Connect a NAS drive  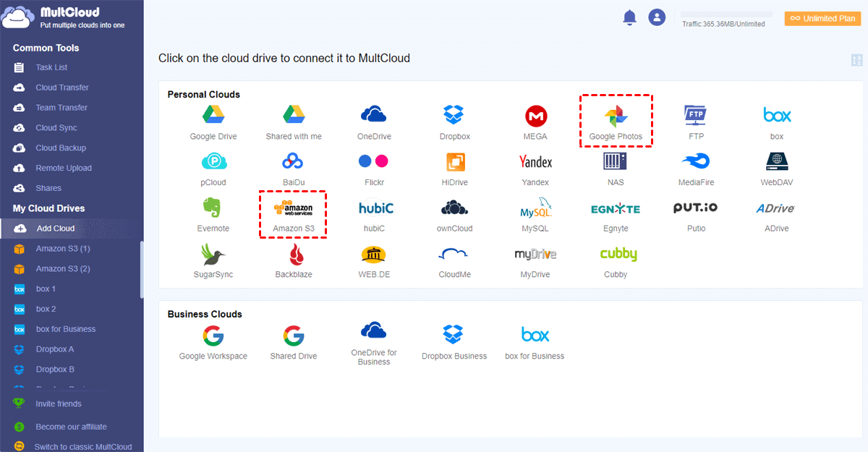tap(616, 168)
